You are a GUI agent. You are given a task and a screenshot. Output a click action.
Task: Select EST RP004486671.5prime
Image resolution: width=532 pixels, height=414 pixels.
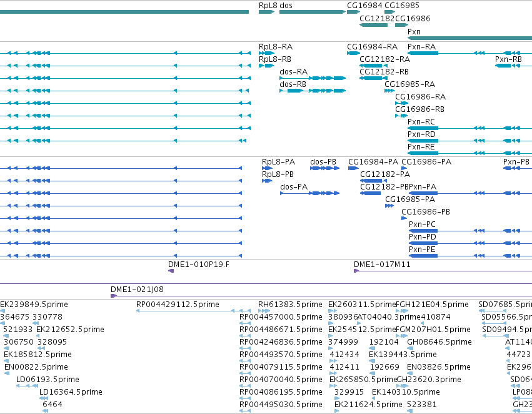[281, 330]
